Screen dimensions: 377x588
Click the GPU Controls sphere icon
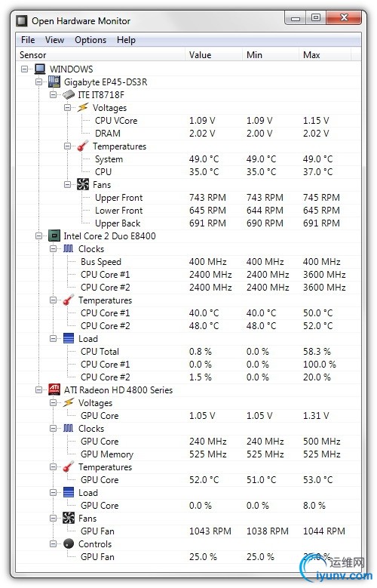point(69,543)
